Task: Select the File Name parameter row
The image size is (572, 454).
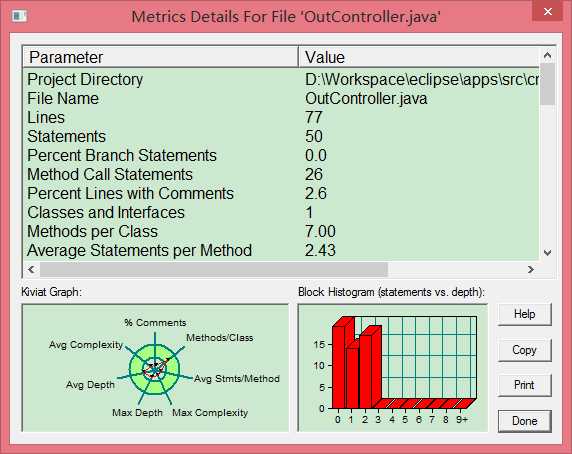Action: [281, 98]
